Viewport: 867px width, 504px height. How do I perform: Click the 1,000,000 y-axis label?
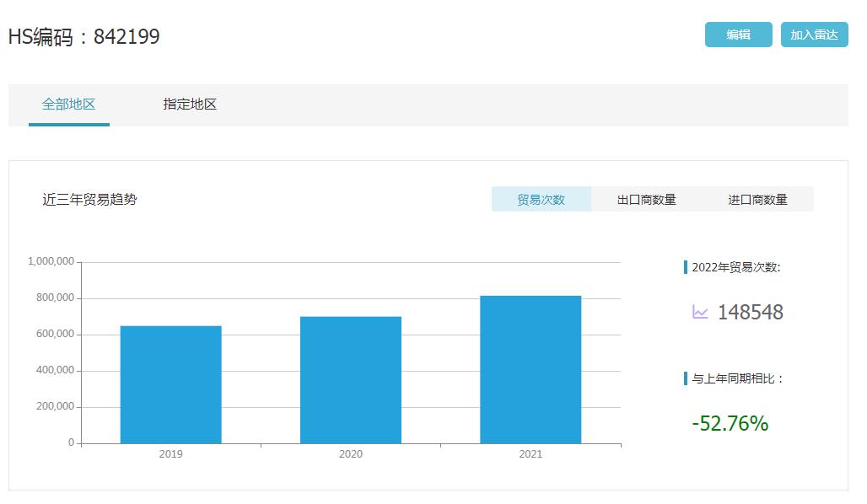51,262
